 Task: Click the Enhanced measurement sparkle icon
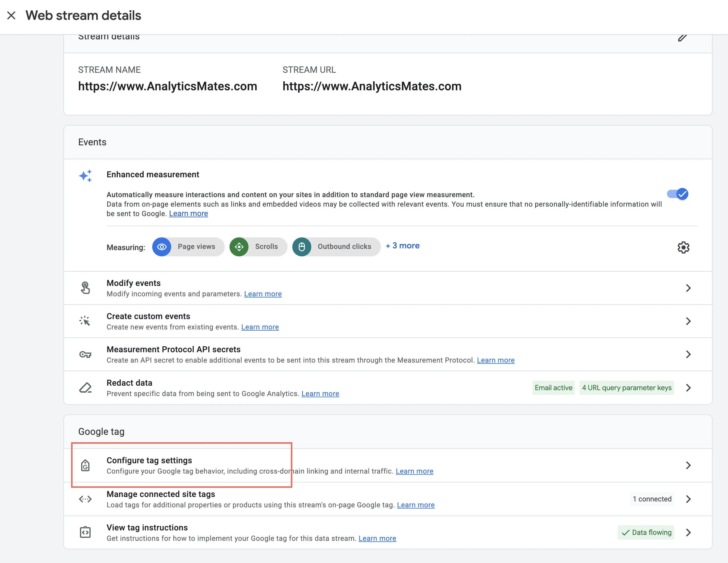85,176
